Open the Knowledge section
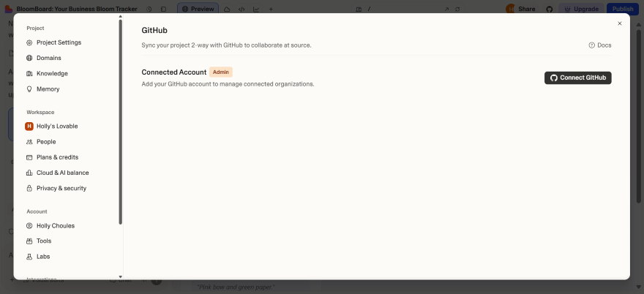Image resolution: width=644 pixels, height=294 pixels. tap(52, 74)
